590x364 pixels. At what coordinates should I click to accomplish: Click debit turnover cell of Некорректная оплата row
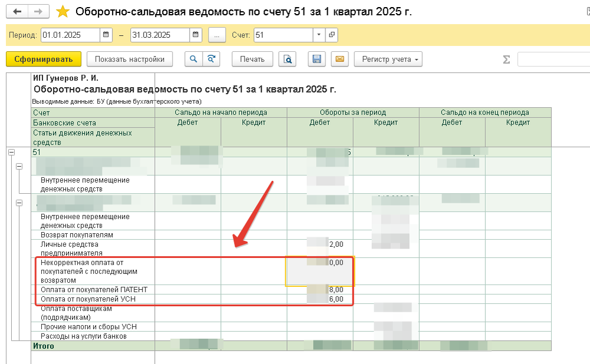pos(320,271)
